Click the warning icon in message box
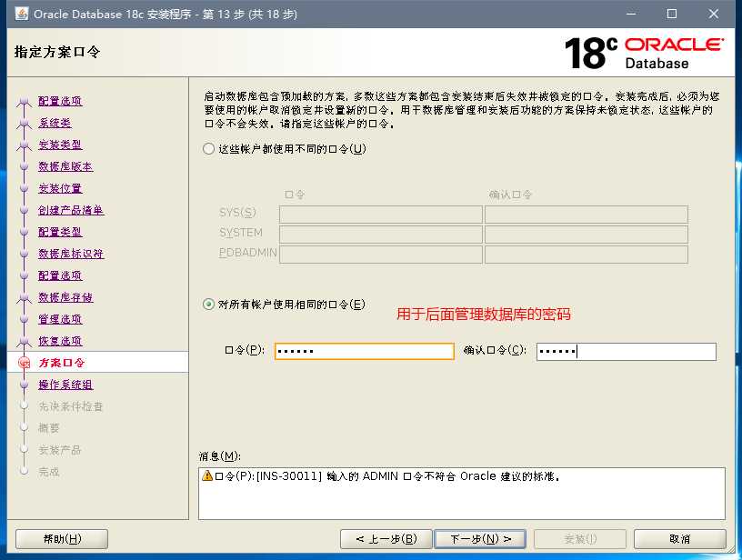 [206, 475]
